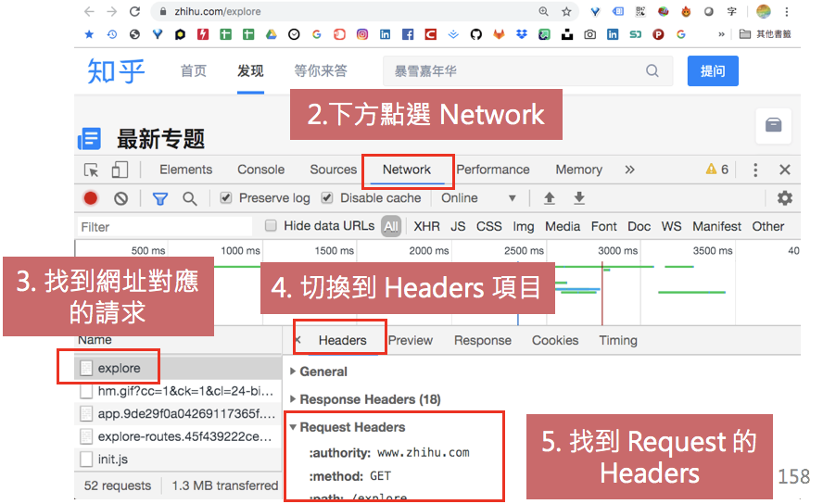823x504 pixels.
Task: Stop recording the network log
Action: [x=90, y=198]
